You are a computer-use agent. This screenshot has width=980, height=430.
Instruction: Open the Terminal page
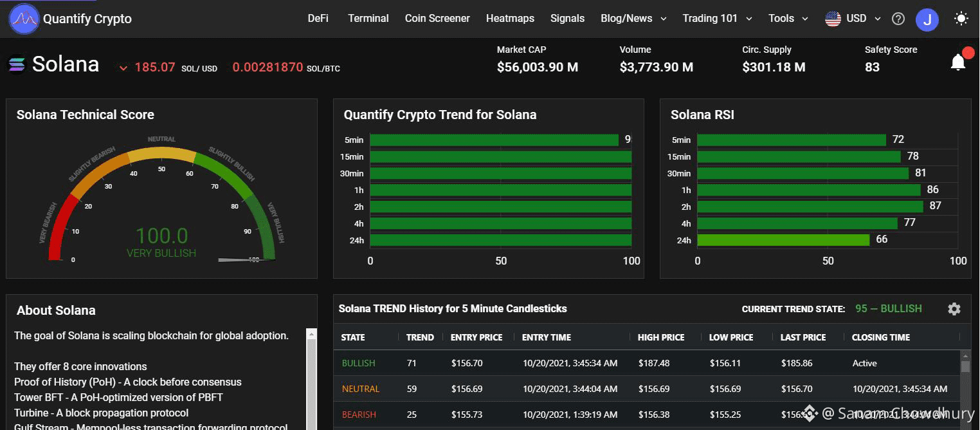click(x=368, y=18)
